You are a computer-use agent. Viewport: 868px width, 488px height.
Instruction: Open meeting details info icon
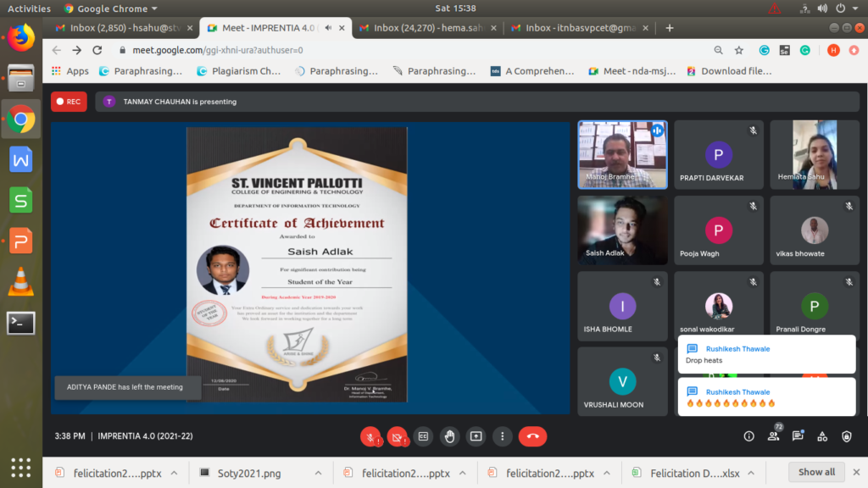coord(749,436)
